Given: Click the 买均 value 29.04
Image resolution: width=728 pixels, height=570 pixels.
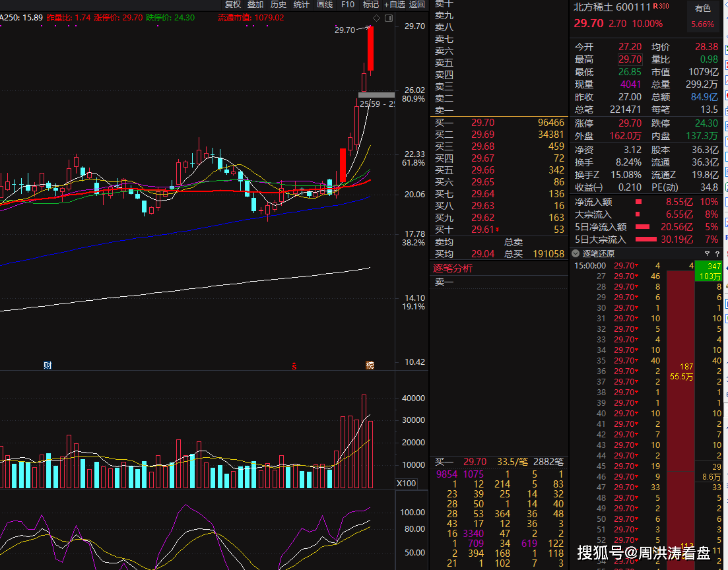Looking at the screenshot, I should tap(483, 254).
